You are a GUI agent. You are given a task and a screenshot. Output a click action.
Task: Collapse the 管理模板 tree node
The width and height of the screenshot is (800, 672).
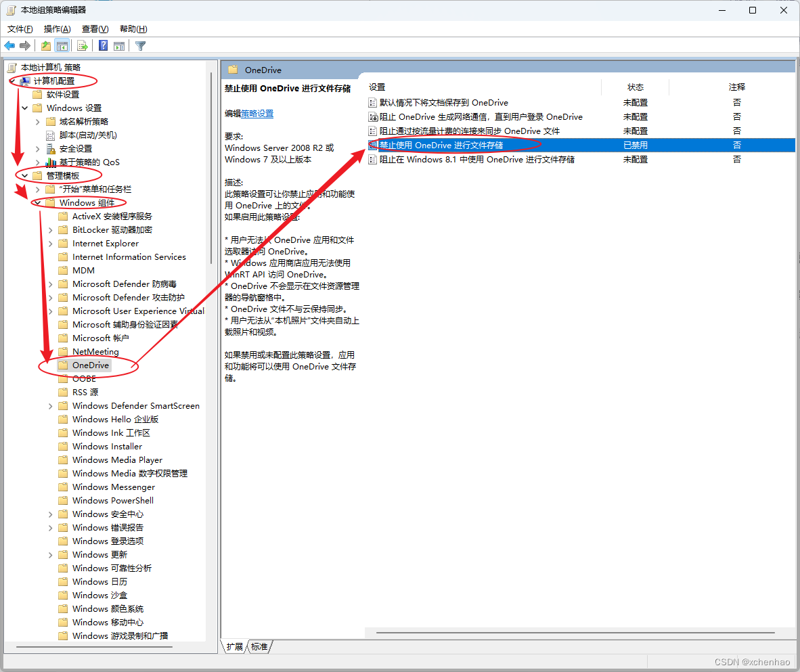tap(24, 176)
